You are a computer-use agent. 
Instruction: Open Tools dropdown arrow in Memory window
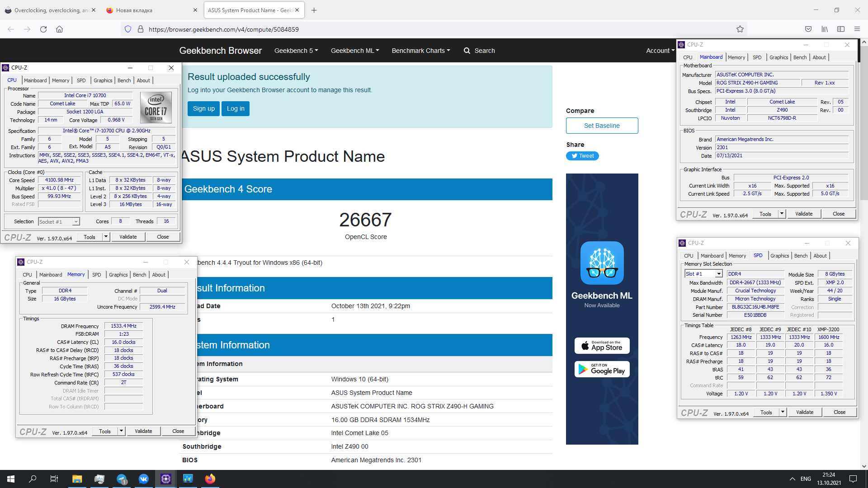coord(121,431)
